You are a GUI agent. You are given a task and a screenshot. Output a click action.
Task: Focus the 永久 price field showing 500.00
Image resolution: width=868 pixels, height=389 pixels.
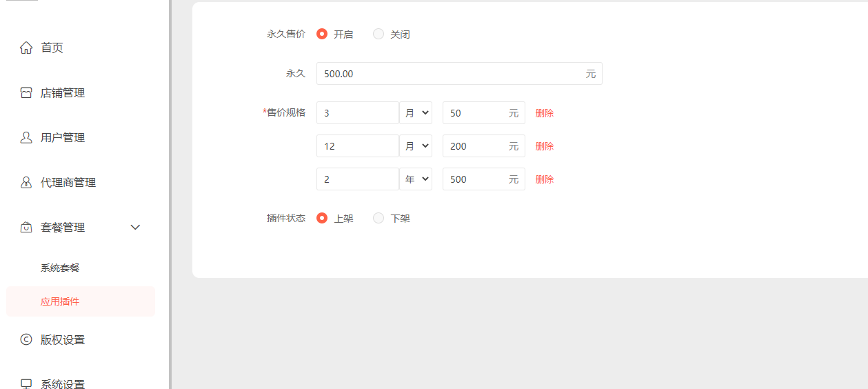459,74
